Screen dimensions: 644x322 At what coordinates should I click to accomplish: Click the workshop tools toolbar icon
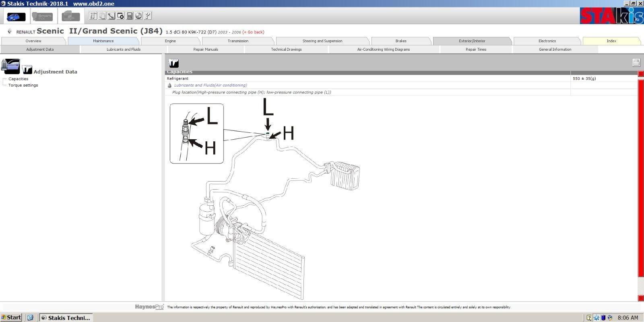93,16
